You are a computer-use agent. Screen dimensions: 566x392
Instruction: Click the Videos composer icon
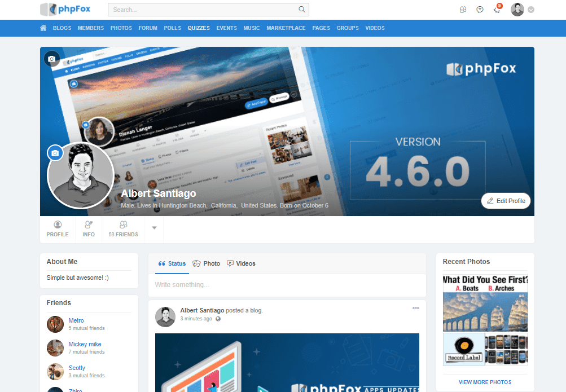(x=230, y=263)
